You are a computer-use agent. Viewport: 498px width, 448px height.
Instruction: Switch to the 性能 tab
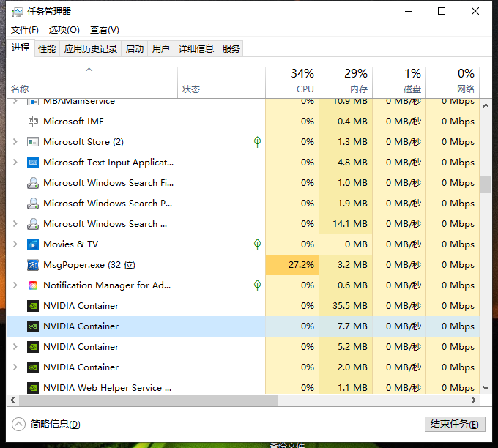coord(47,49)
